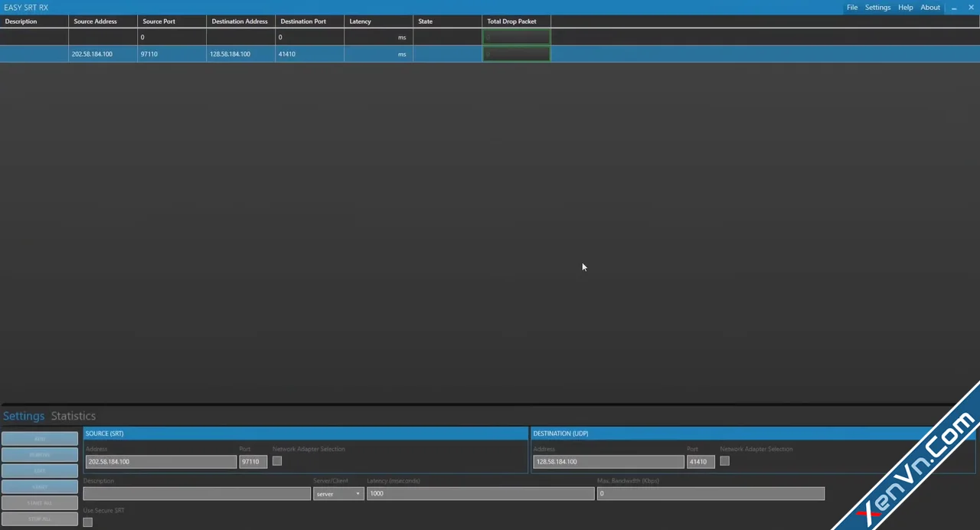Click the Total Drop Packet cell in first row
Viewport: 980px width, 530px height.
[x=517, y=37]
